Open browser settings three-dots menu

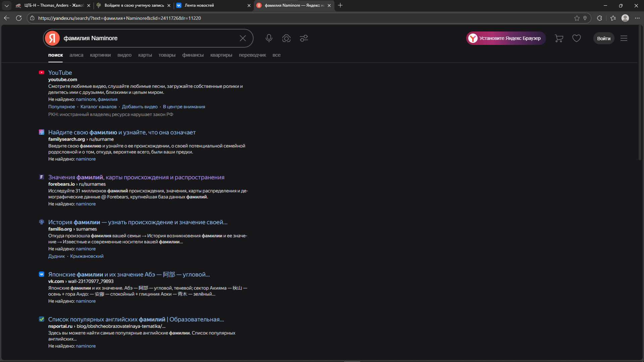(637, 18)
